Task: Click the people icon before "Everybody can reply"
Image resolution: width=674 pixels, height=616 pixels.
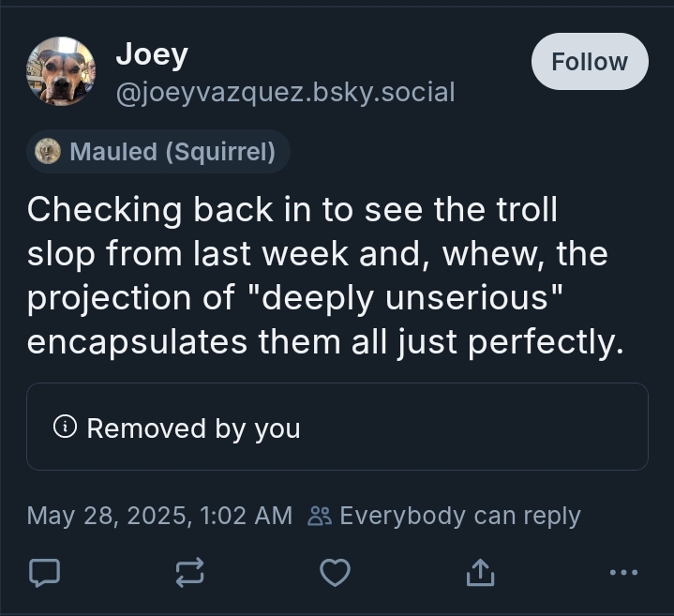Action: [320, 516]
